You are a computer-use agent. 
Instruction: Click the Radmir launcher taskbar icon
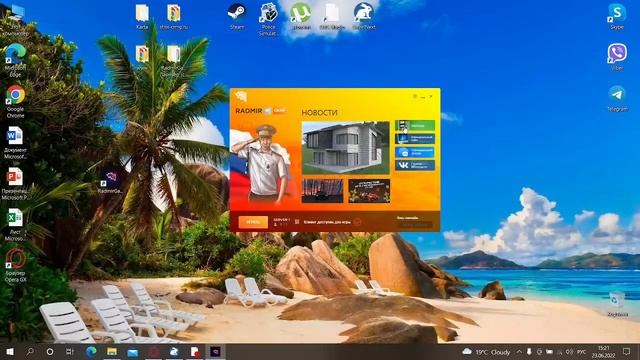[x=216, y=351]
